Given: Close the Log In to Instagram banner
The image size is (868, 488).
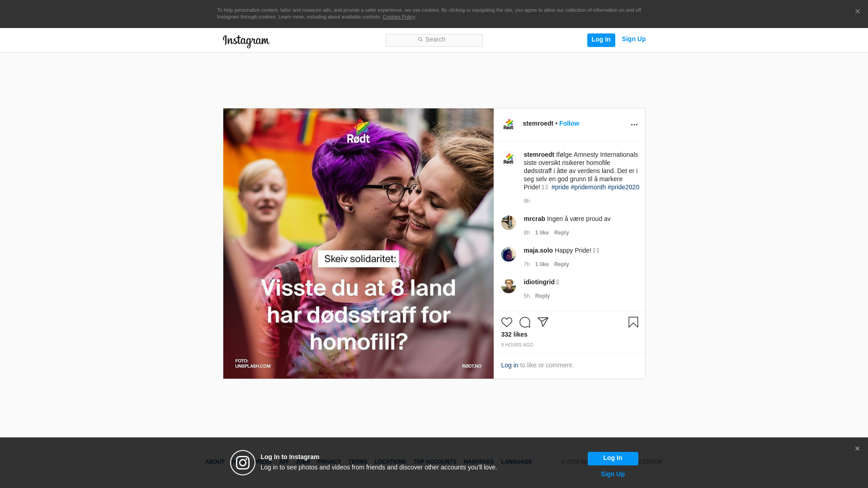Looking at the screenshot, I should pyautogui.click(x=857, y=449).
